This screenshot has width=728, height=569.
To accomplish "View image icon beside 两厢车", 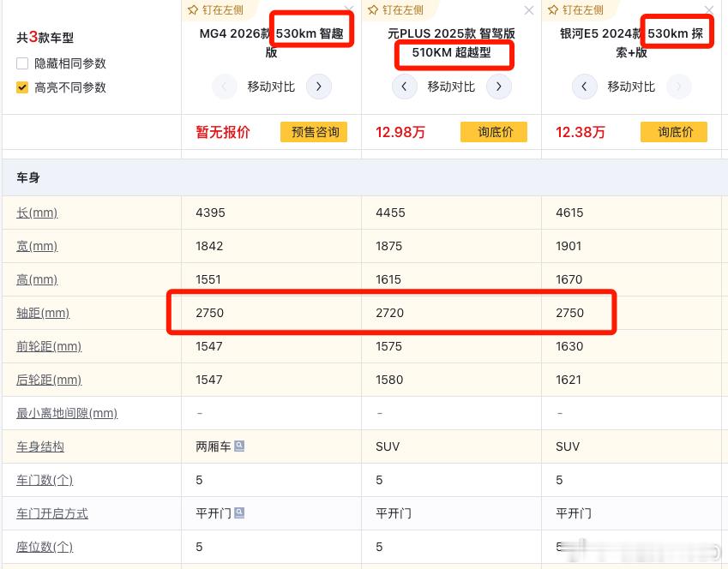I will (x=239, y=446).
